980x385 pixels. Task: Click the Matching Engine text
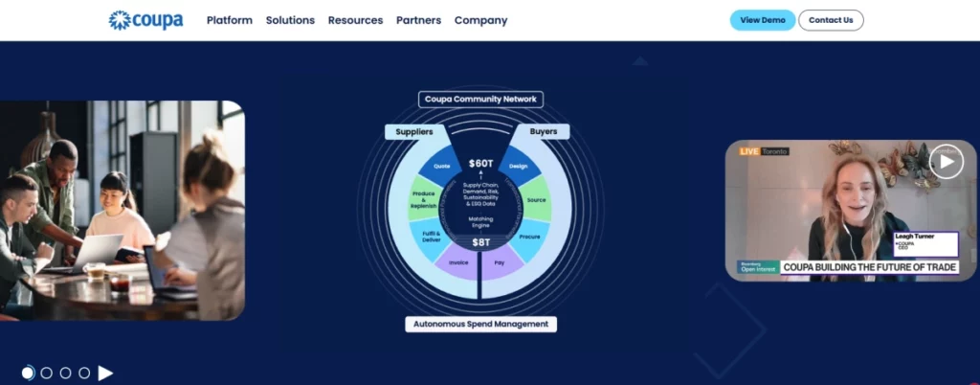tap(480, 222)
